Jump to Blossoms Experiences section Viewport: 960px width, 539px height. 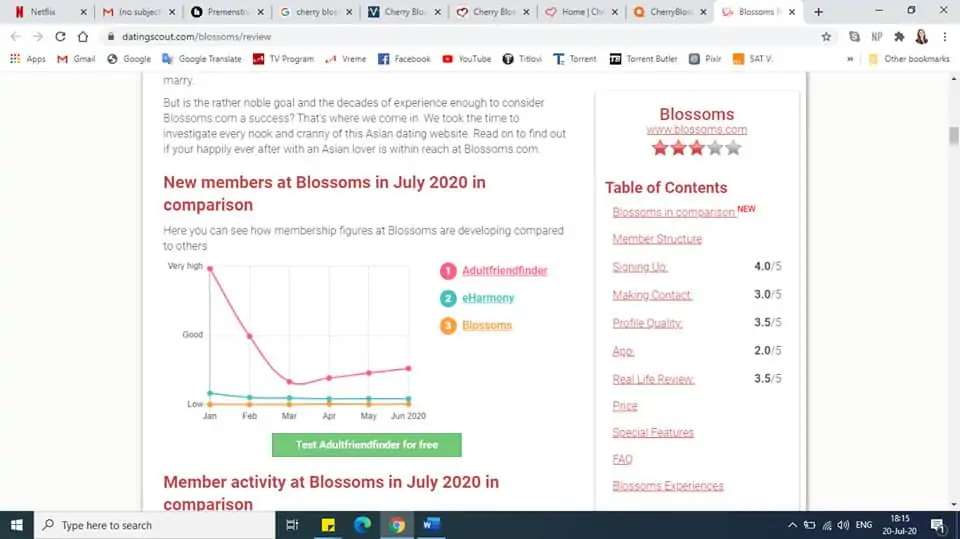click(667, 486)
